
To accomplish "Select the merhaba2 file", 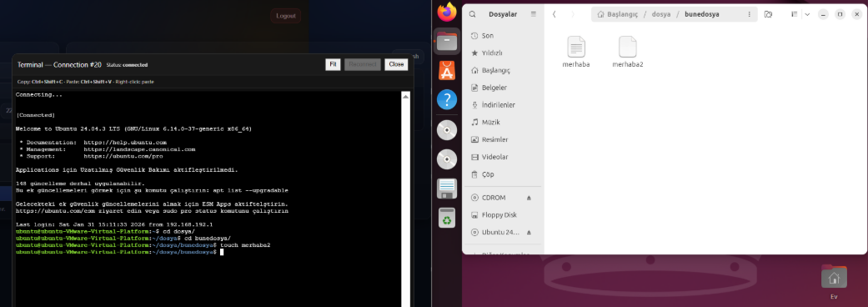I will 627,52.
